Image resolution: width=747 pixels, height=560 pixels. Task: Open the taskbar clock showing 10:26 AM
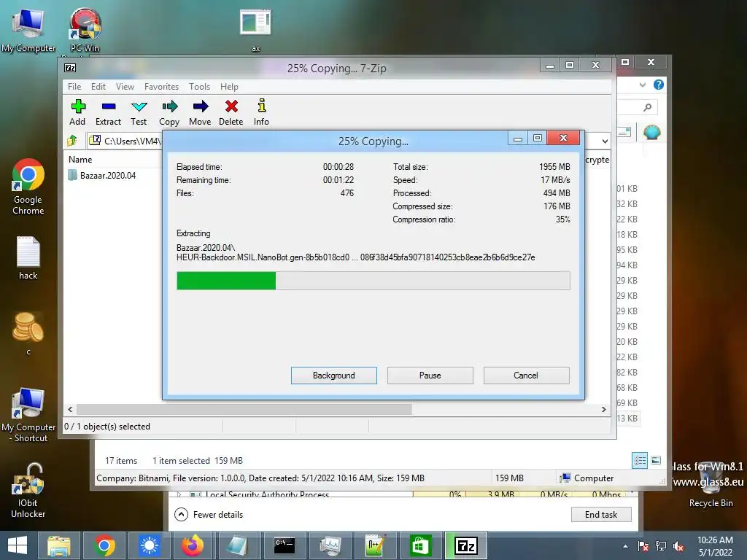point(715,546)
